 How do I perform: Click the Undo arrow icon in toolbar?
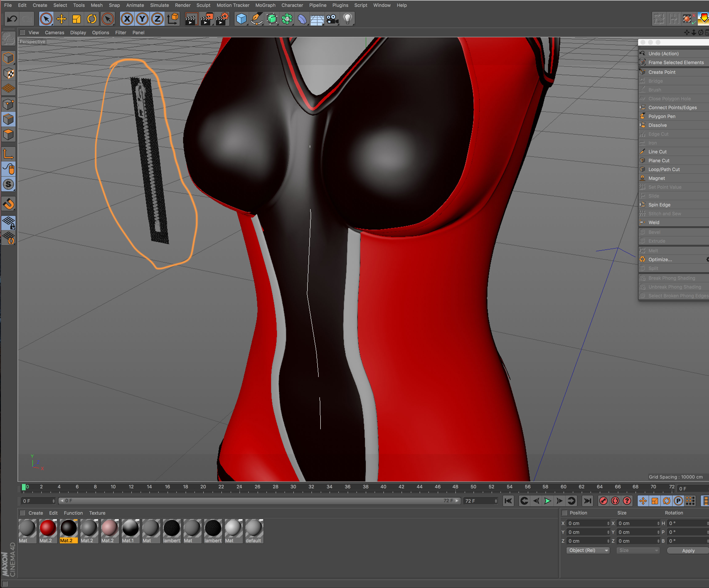click(12, 19)
